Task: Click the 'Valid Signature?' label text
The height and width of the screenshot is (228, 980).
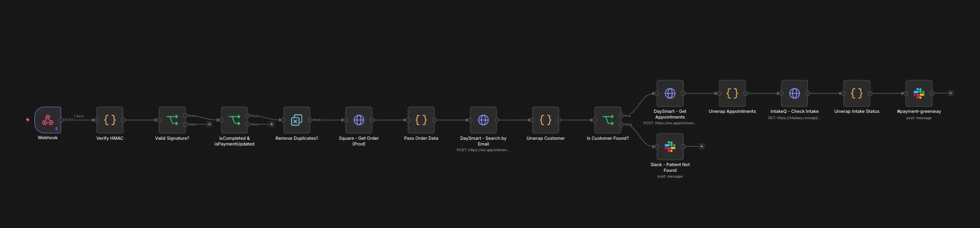Action: 172,138
